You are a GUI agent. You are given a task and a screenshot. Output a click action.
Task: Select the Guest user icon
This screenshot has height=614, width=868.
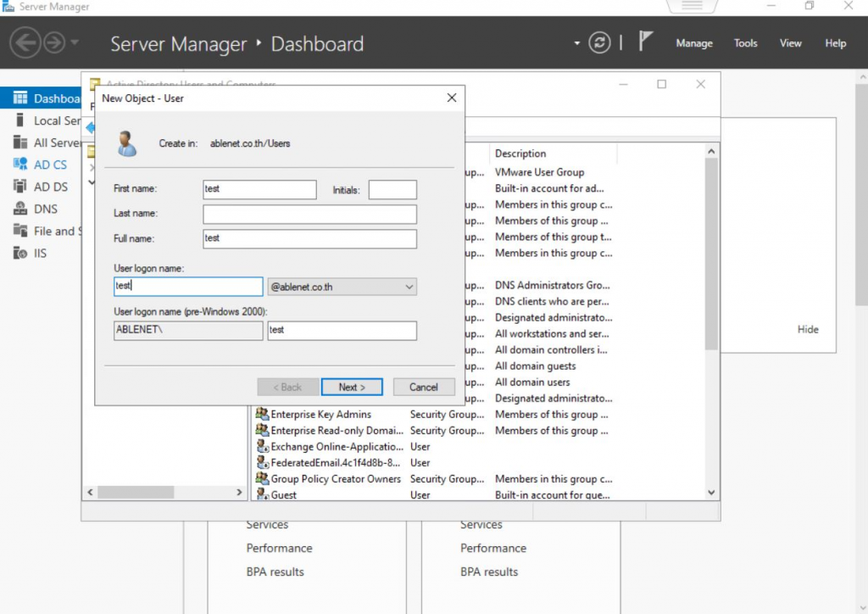(263, 495)
